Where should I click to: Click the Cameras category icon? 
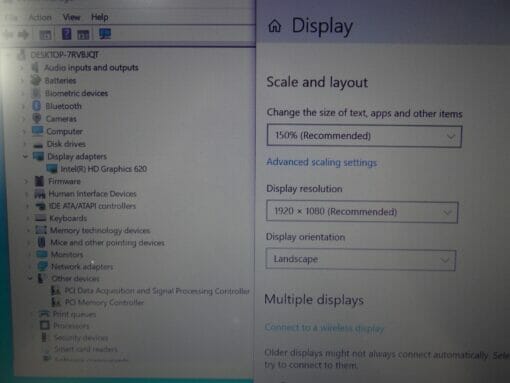37,119
